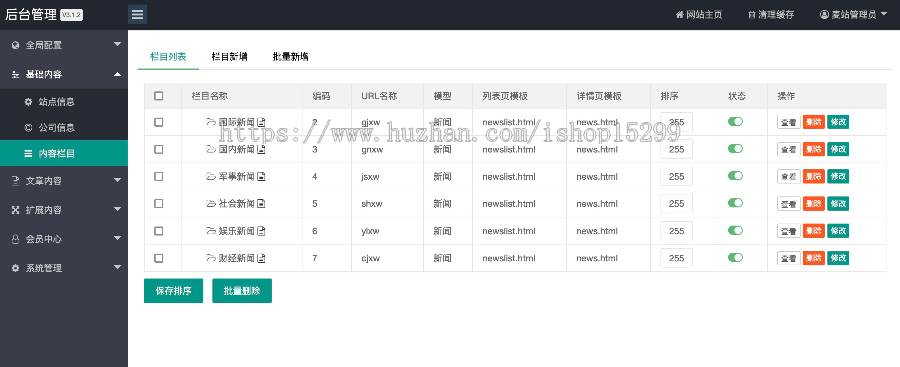
Task: Click the 清理缓存 link
Action: pos(771,15)
